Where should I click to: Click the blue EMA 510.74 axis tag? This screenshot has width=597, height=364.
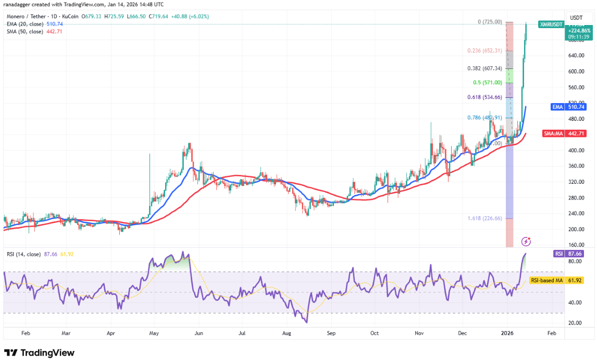point(571,107)
